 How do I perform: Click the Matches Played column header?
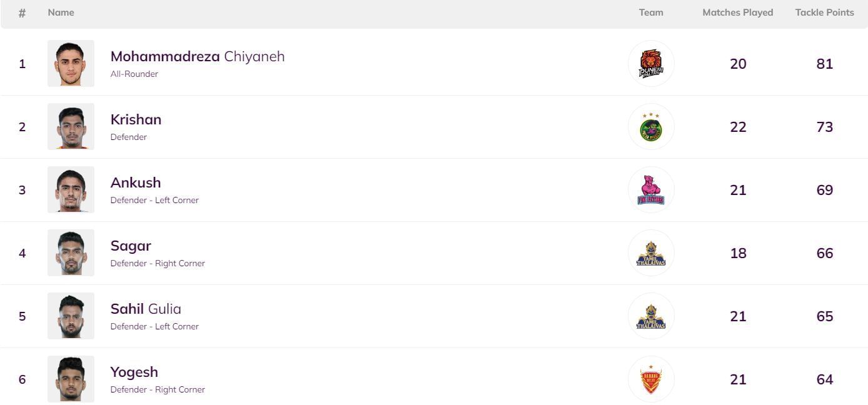point(737,12)
